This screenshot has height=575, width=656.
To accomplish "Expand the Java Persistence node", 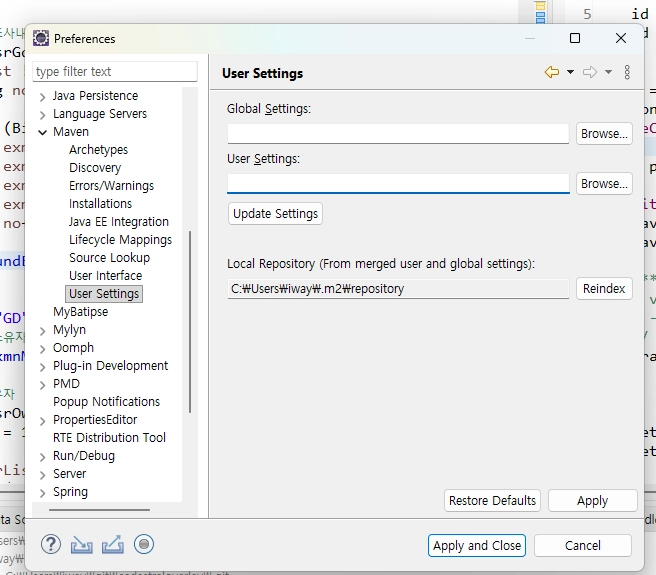I will click(x=42, y=97).
